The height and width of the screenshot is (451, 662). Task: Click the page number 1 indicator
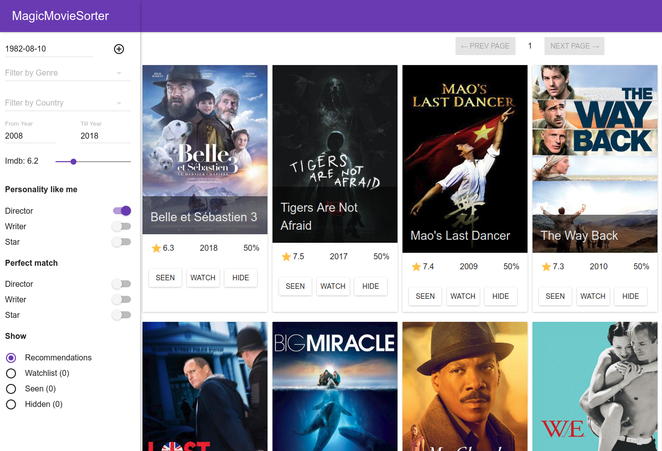(530, 46)
